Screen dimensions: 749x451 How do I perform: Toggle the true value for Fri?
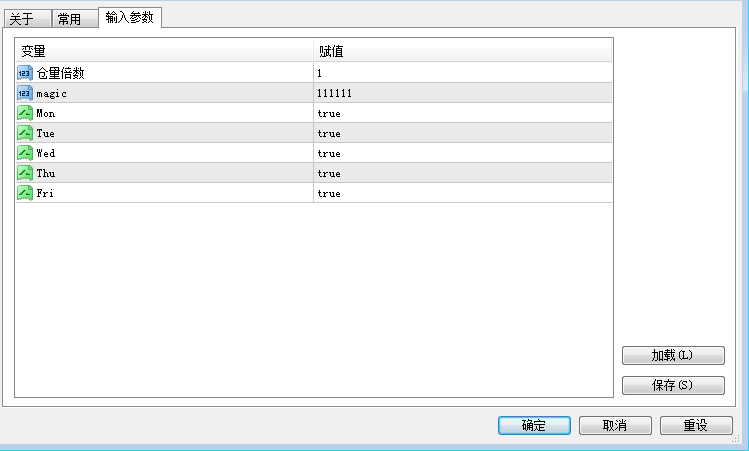click(329, 193)
